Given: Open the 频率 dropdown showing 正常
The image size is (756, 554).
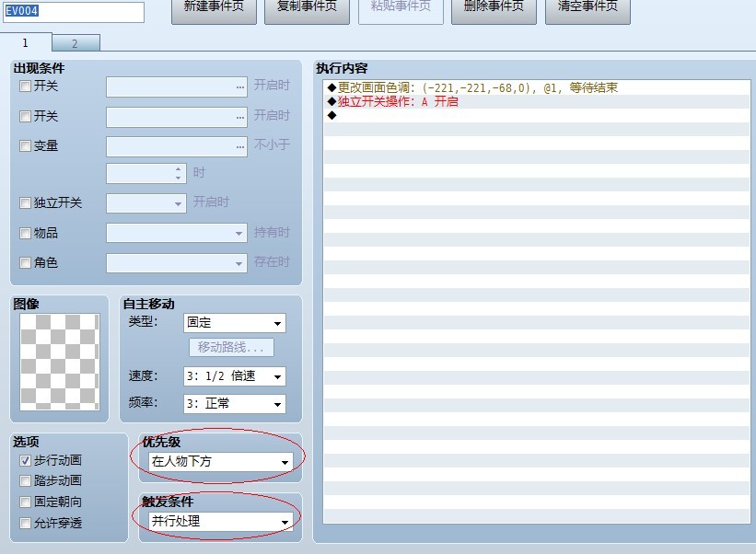Looking at the screenshot, I should tap(234, 404).
